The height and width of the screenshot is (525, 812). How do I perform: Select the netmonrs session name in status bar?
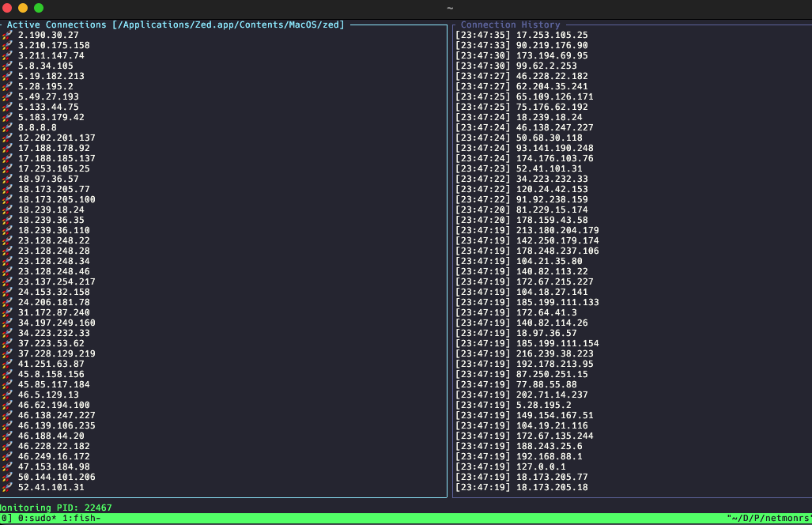point(780,518)
